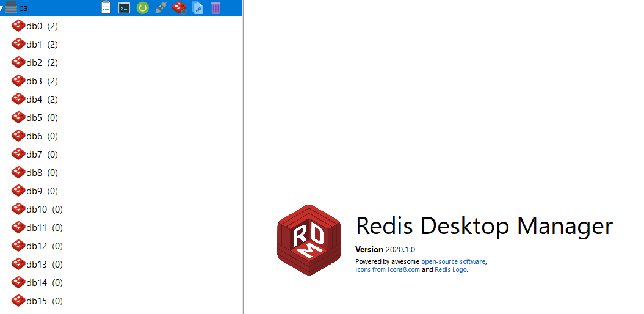Open server info for ca connection
Screen dimensions: 644x314
click(106, 7)
